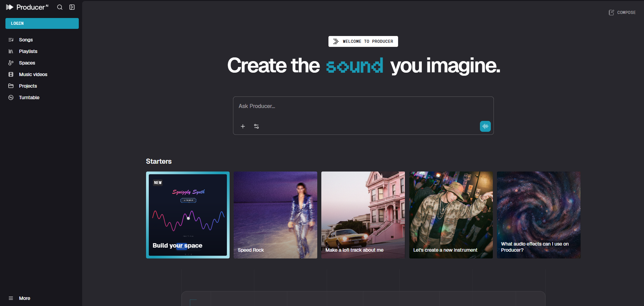Open attachment options with the plus icon
This screenshot has height=306, width=644.
click(243, 126)
